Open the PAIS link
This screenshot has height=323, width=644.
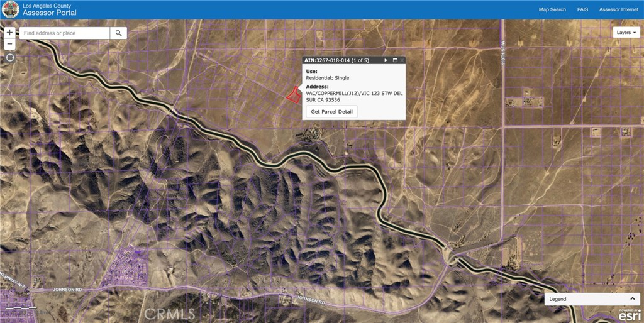tap(582, 9)
